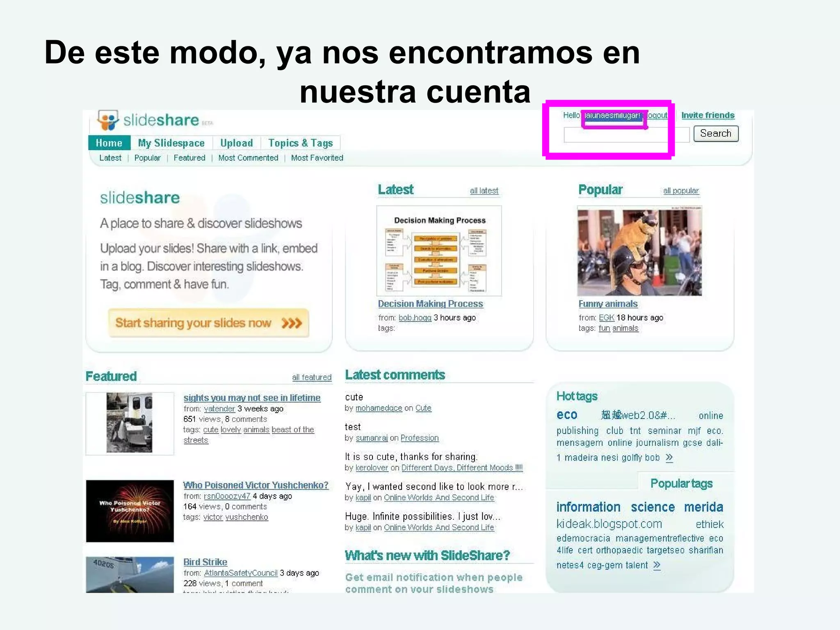Viewport: 840px width, 630px height.
Task: Click the SlideShare logo icon
Action: tap(108, 120)
